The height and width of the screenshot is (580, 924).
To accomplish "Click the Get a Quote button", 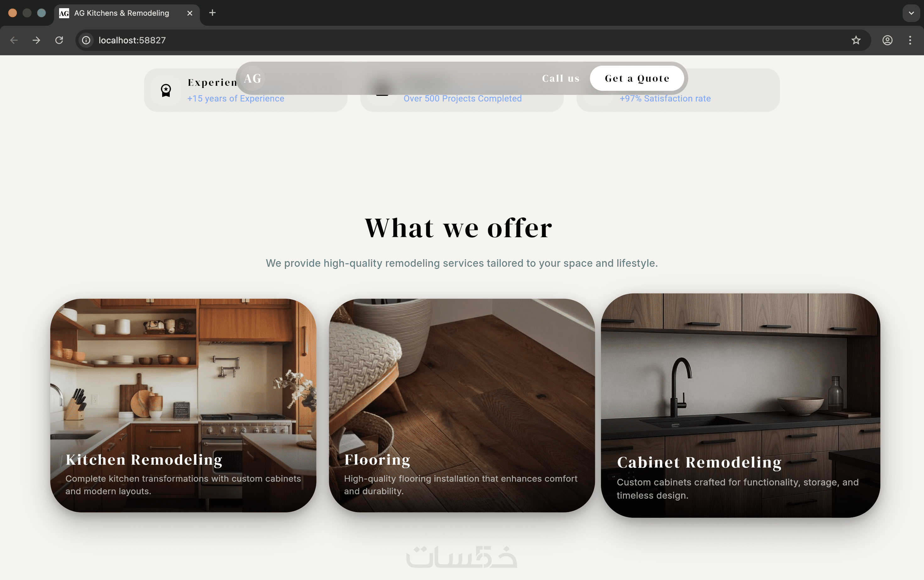I will (x=637, y=78).
